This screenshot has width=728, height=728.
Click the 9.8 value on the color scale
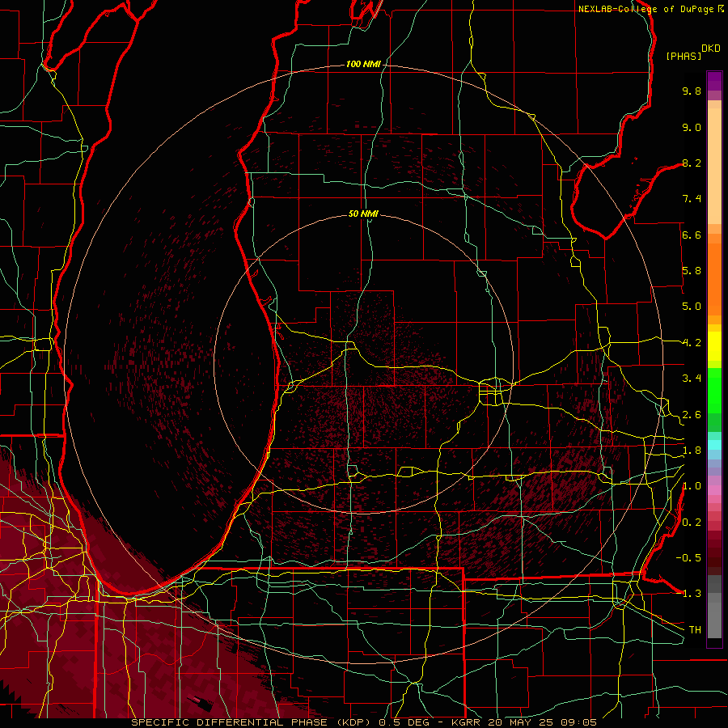[692, 91]
